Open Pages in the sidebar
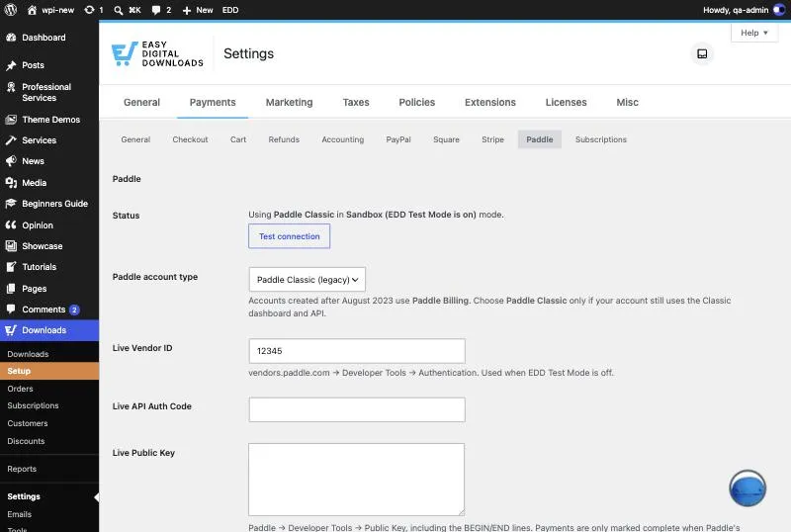Screen dimensions: 791x532 34,289
